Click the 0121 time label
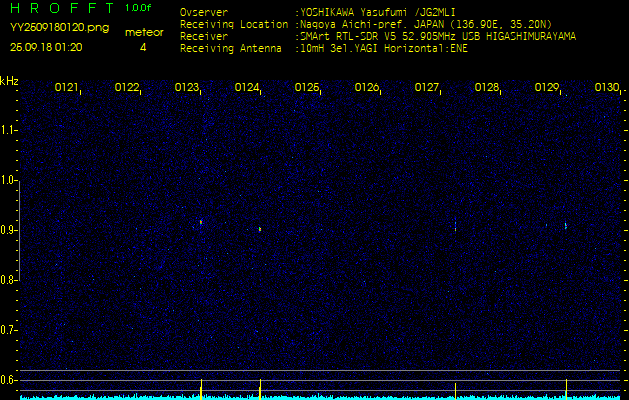This screenshot has height=400, width=629. click(67, 87)
